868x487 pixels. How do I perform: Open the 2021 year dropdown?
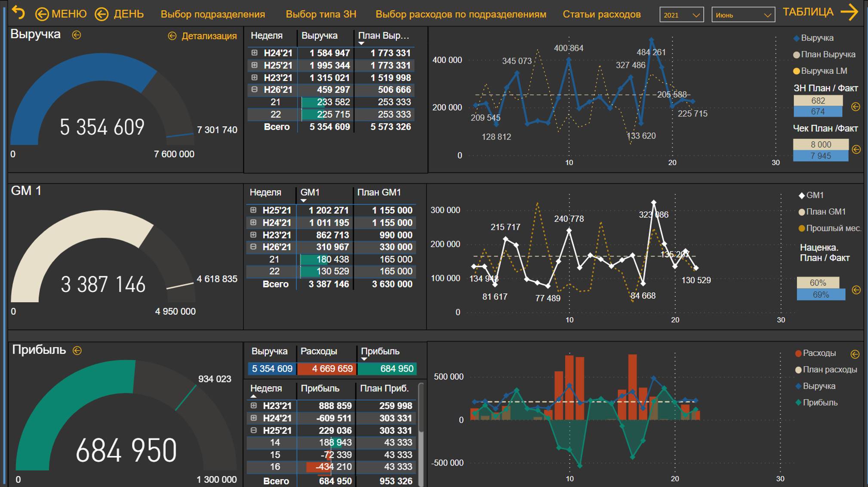(681, 15)
